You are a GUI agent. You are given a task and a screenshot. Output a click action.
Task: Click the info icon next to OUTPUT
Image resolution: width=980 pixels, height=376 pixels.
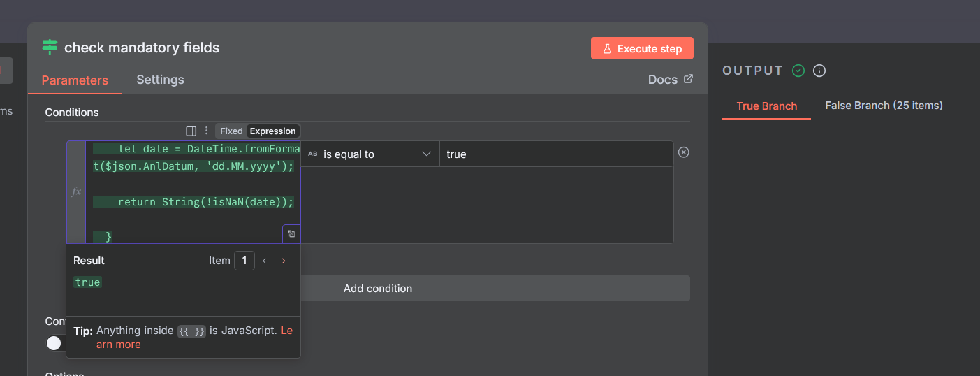(820, 71)
